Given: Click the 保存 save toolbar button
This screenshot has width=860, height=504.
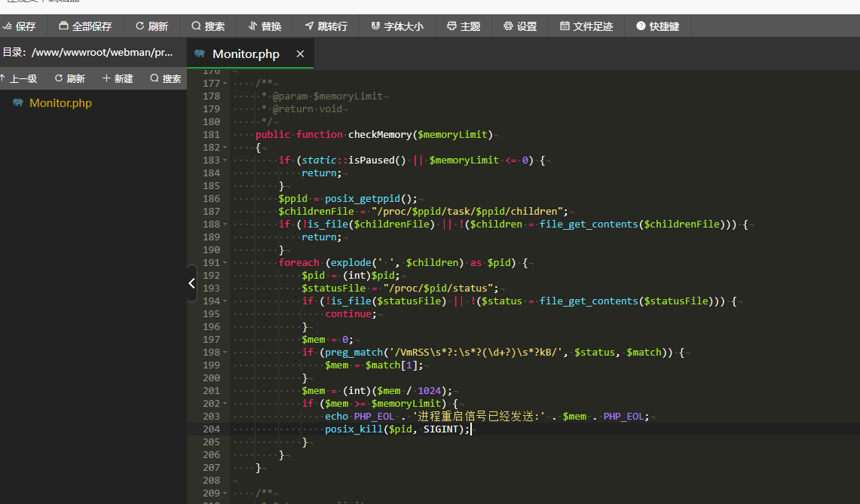Looking at the screenshot, I should (x=20, y=26).
